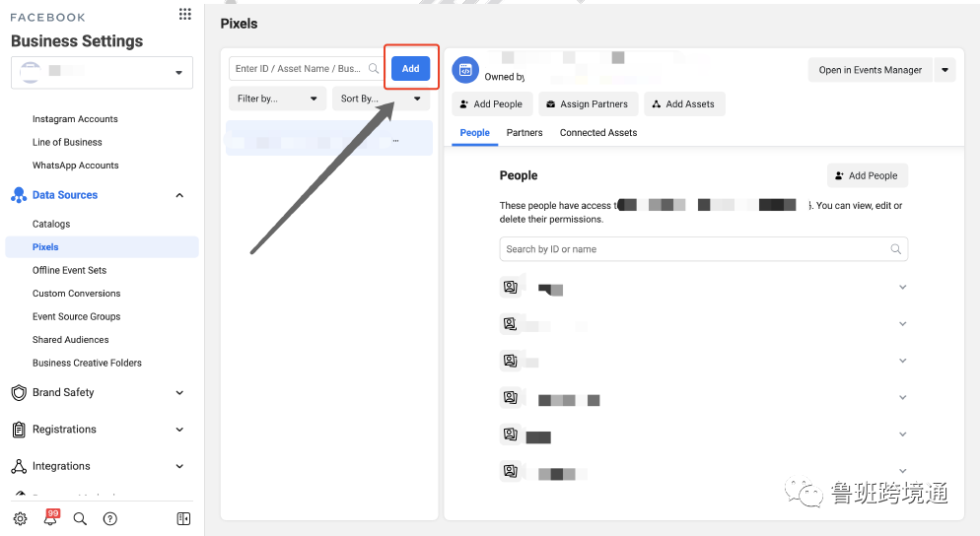Open the ellipsis menu on pixel row

(x=395, y=141)
